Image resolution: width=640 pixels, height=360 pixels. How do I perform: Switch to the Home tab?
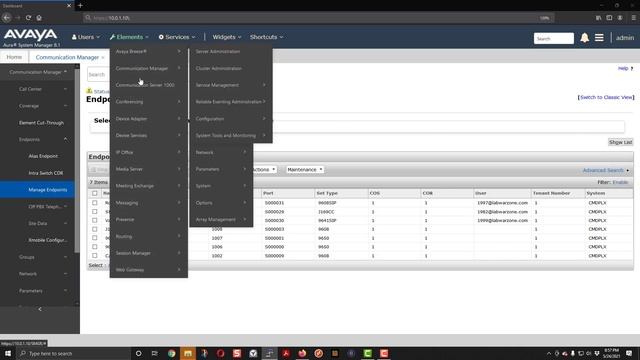[x=14, y=57]
